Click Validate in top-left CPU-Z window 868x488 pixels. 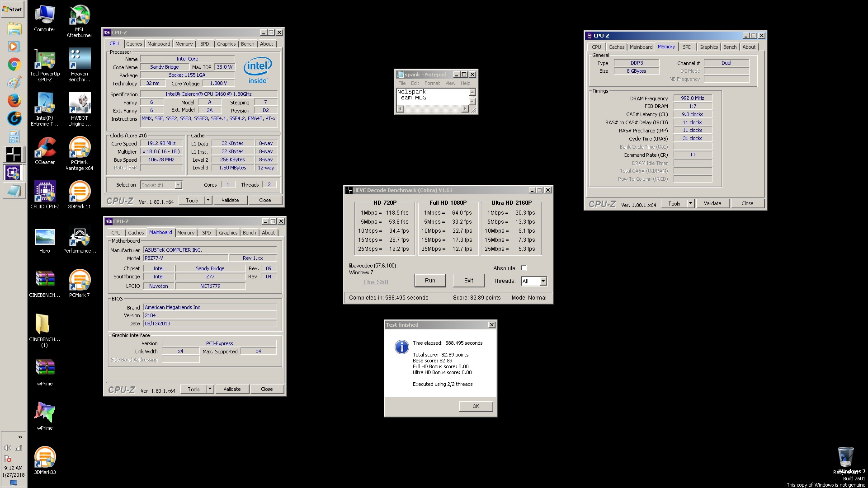tap(230, 200)
